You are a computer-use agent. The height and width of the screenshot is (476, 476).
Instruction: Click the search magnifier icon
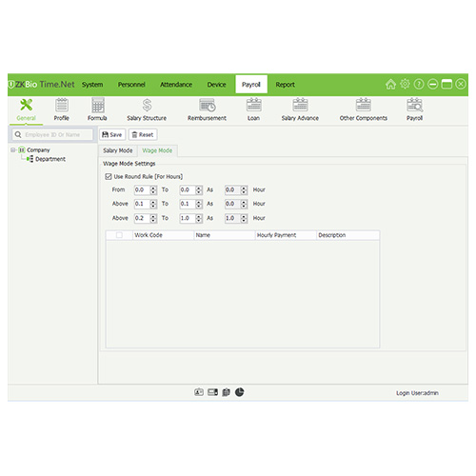[x=18, y=134]
